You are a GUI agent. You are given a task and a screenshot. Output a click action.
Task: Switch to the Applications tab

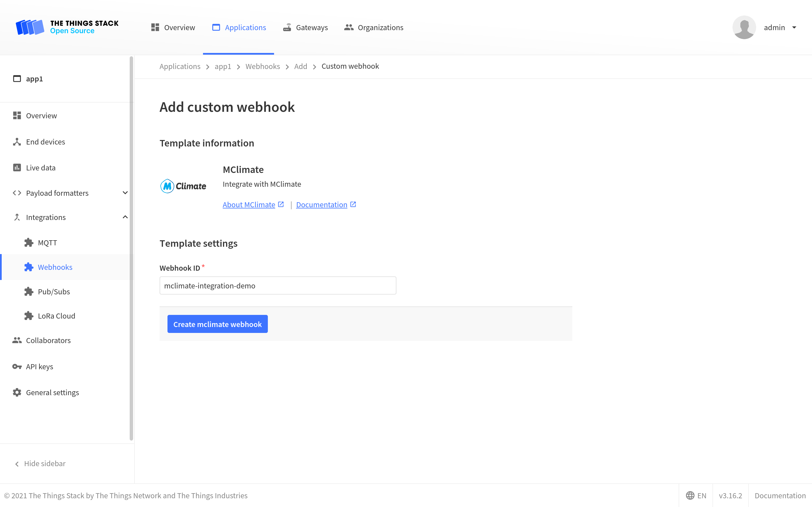(245, 27)
